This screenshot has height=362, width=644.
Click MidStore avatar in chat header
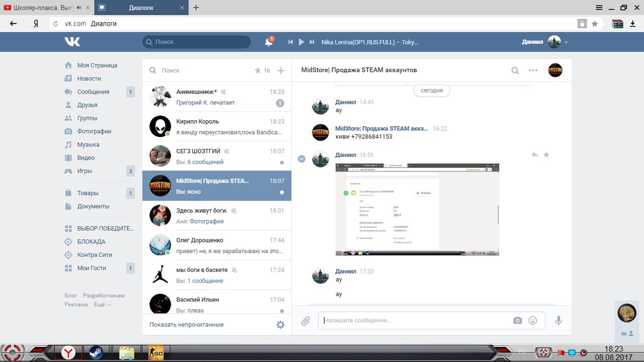click(555, 70)
